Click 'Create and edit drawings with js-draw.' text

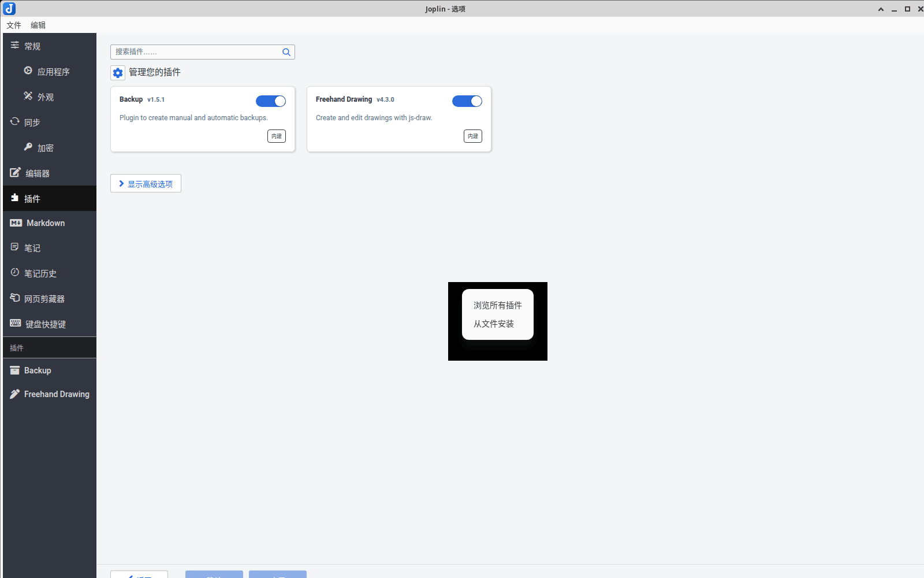[374, 118]
